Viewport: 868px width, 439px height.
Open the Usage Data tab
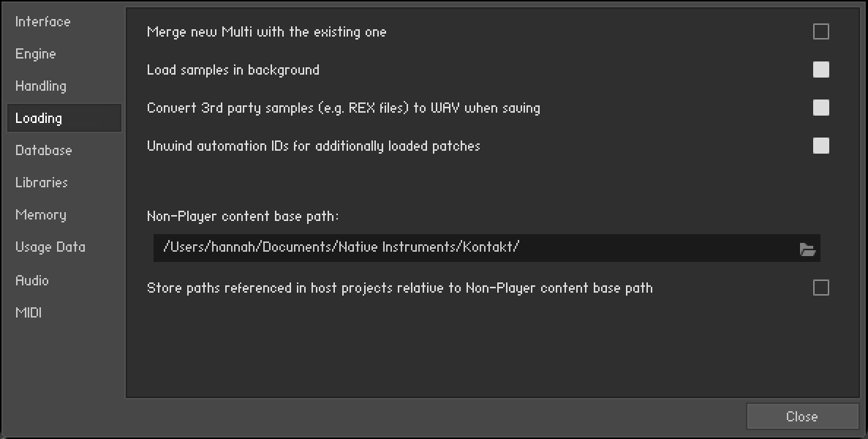pyautogui.click(x=50, y=247)
